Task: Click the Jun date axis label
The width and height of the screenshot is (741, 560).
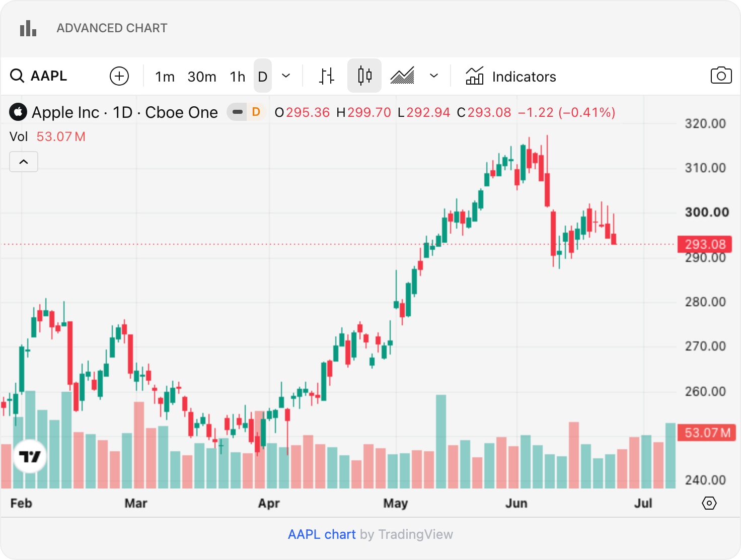Action: point(516,503)
